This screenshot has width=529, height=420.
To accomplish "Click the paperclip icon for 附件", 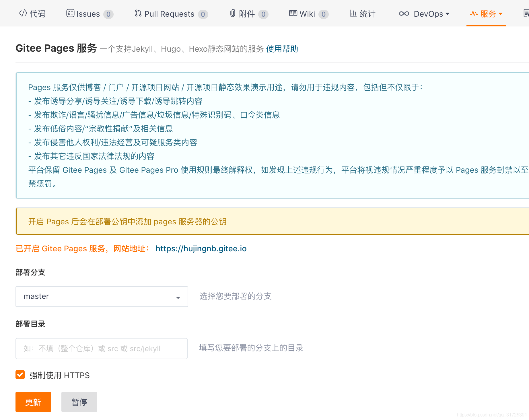I will tap(233, 13).
